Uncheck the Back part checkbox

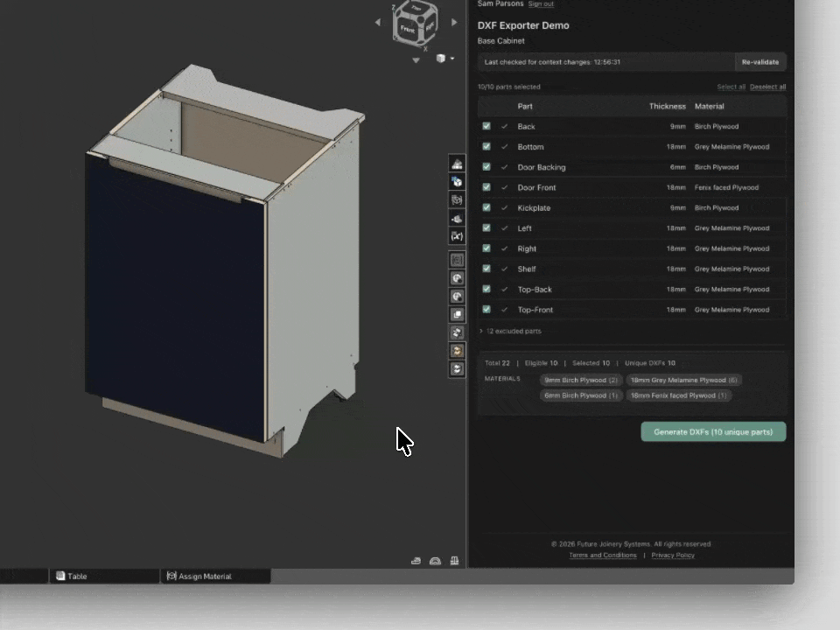[x=486, y=126]
